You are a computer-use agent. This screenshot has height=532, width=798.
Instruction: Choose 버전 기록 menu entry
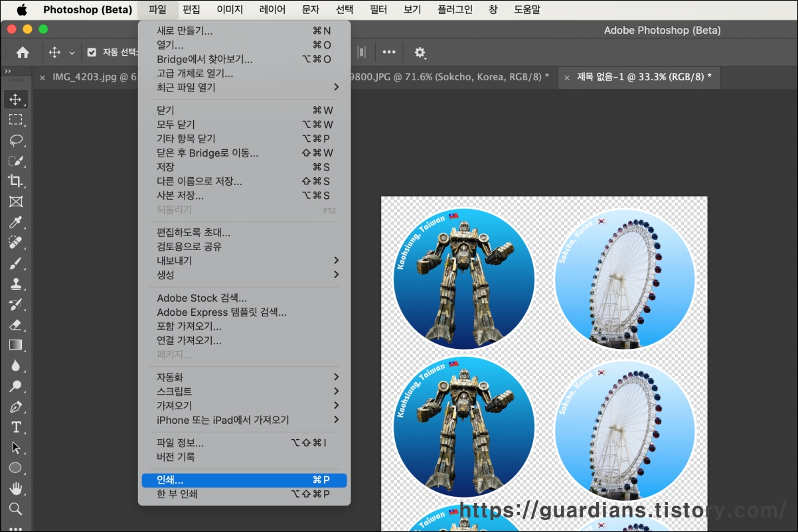pos(244,457)
